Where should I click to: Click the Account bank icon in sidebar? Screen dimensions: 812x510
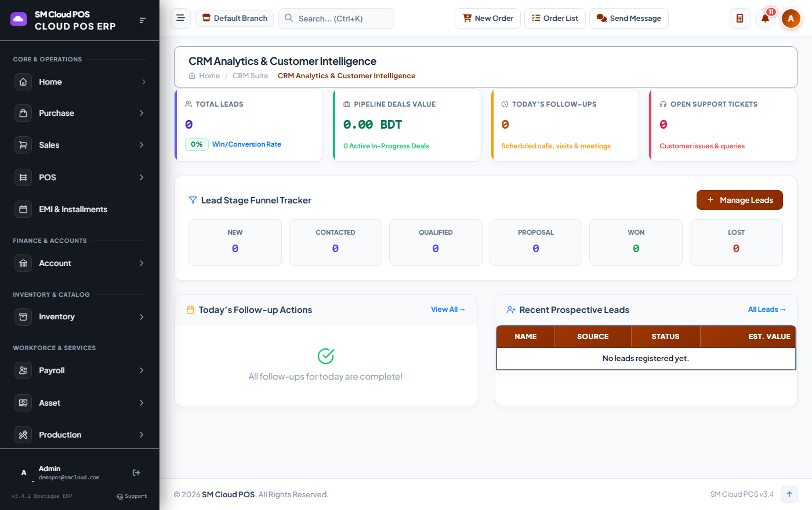point(23,263)
